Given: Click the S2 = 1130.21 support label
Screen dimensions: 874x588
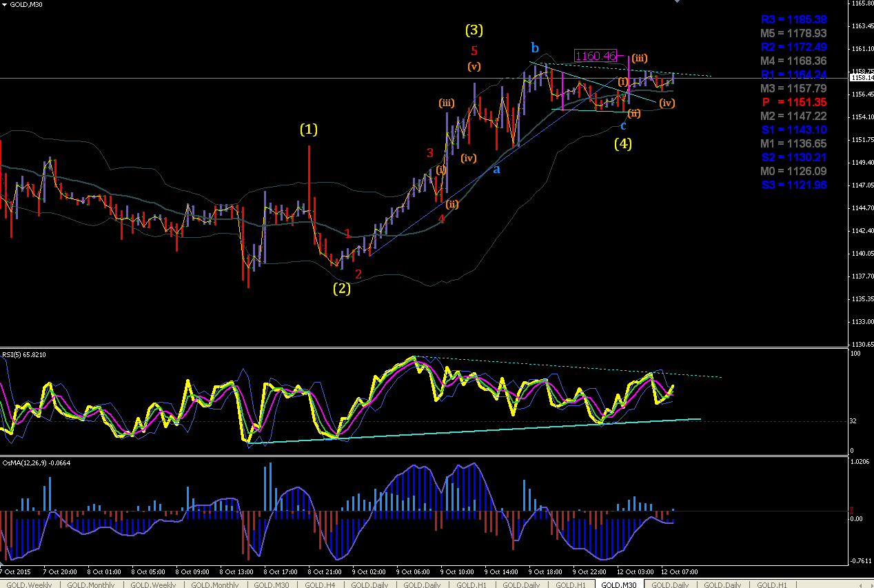Looking at the screenshot, I should (793, 157).
